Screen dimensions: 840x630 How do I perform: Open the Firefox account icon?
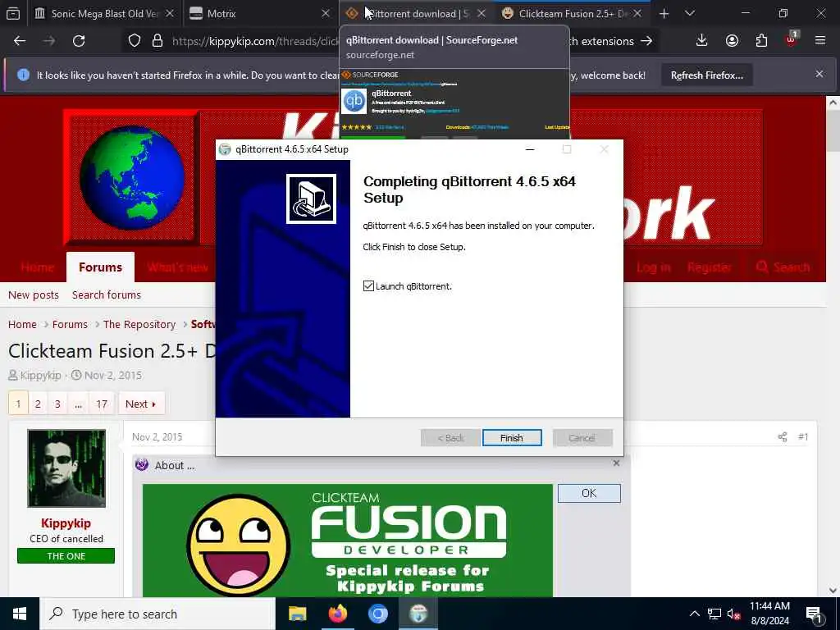tap(732, 41)
